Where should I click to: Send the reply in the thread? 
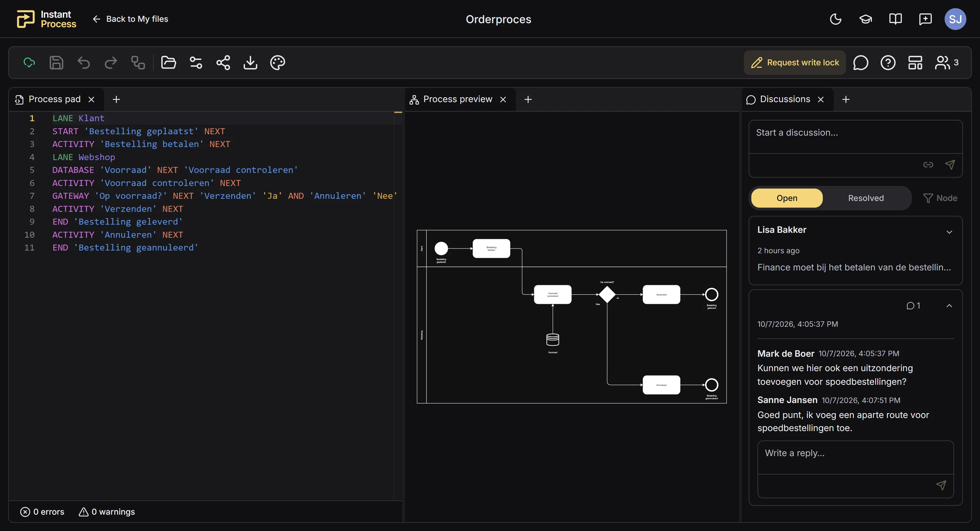tap(941, 485)
